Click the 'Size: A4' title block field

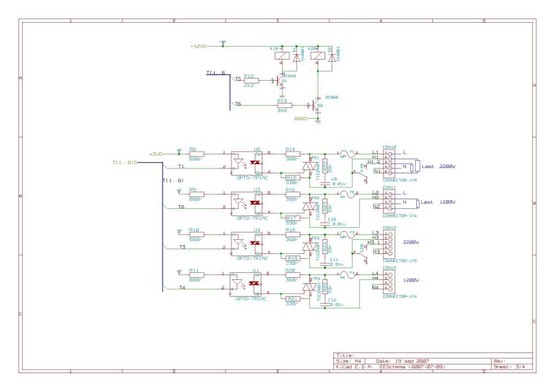(x=349, y=361)
